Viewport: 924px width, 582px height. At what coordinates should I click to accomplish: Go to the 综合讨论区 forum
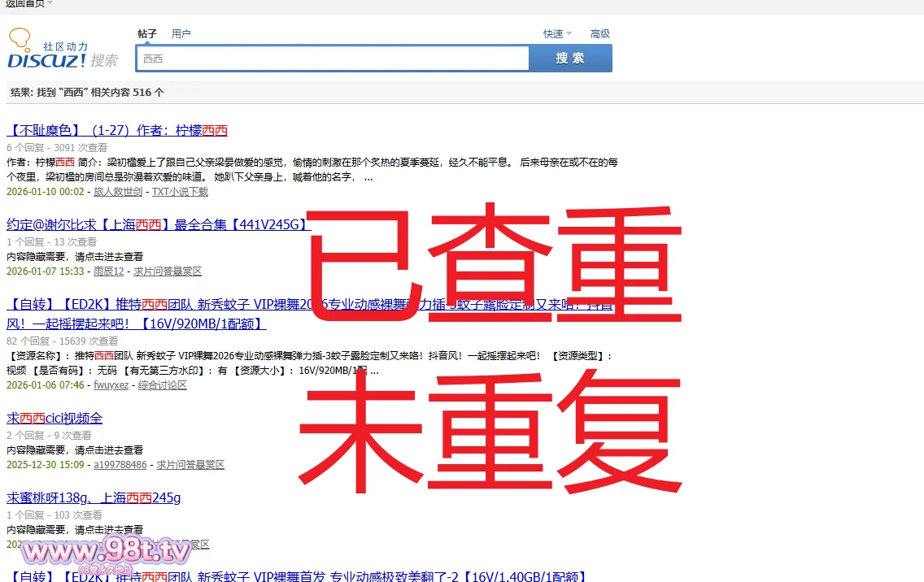pyautogui.click(x=163, y=385)
